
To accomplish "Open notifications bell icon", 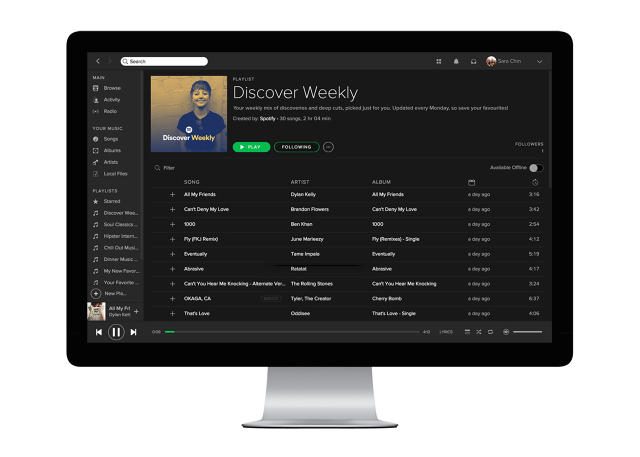I will pyautogui.click(x=456, y=61).
